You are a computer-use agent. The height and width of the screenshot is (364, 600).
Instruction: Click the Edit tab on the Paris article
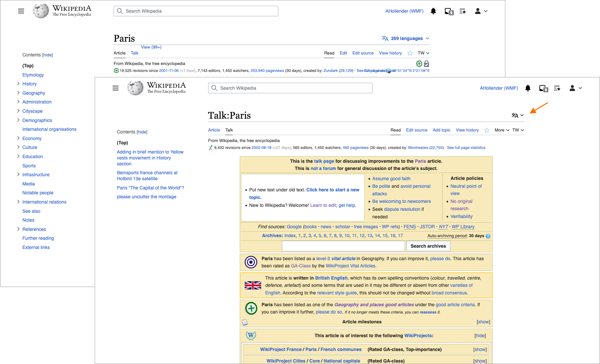343,53
